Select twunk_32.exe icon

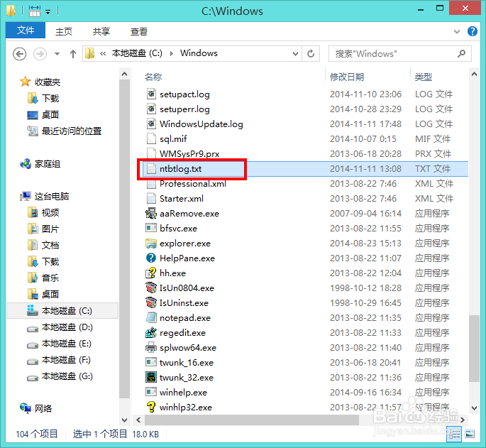pos(151,377)
